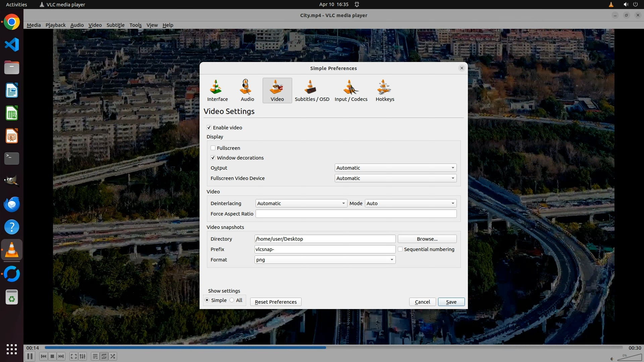Enable the Fullscreen checkbox
Viewport: 644px width, 362px height.
tap(213, 148)
